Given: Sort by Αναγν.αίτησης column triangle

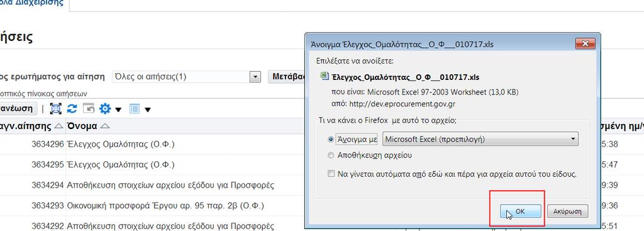Looking at the screenshot, I should coord(58,126).
